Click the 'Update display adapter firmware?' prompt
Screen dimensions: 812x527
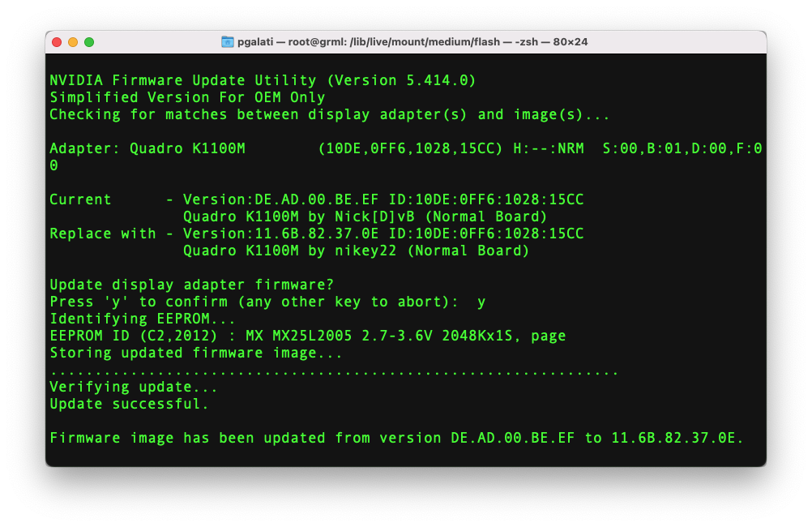[x=191, y=285]
